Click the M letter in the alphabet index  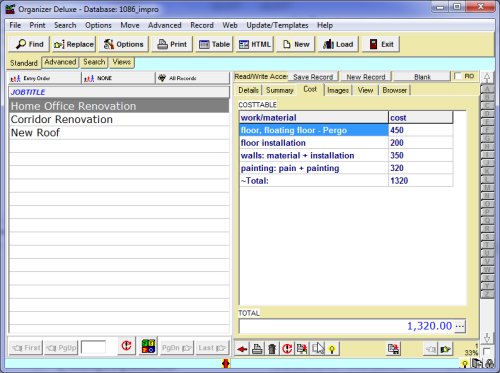(x=487, y=188)
